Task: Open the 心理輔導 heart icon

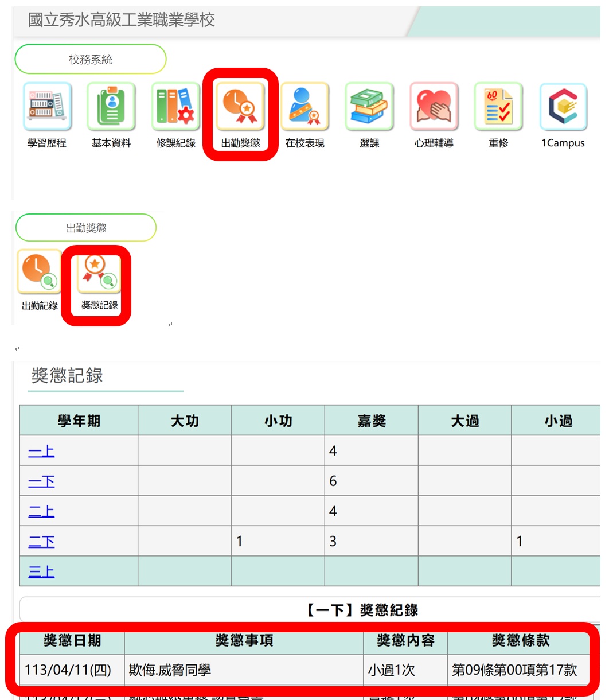Action: tap(434, 107)
